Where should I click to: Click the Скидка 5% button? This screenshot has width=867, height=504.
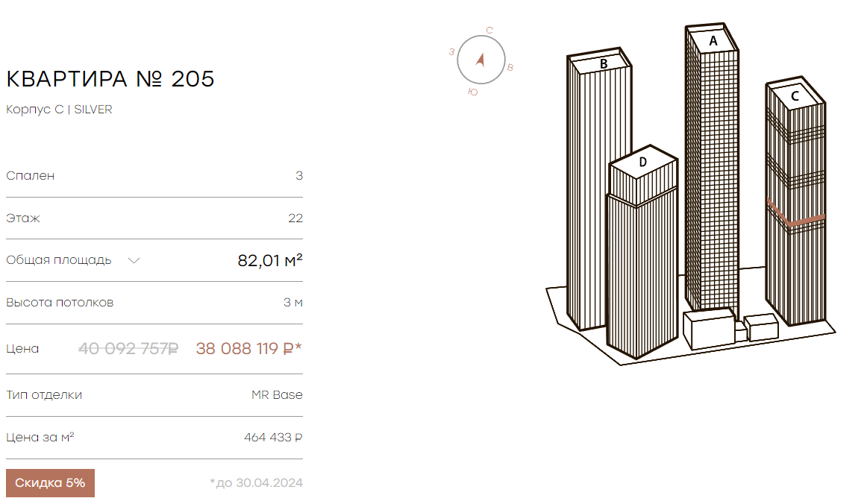click(50, 483)
